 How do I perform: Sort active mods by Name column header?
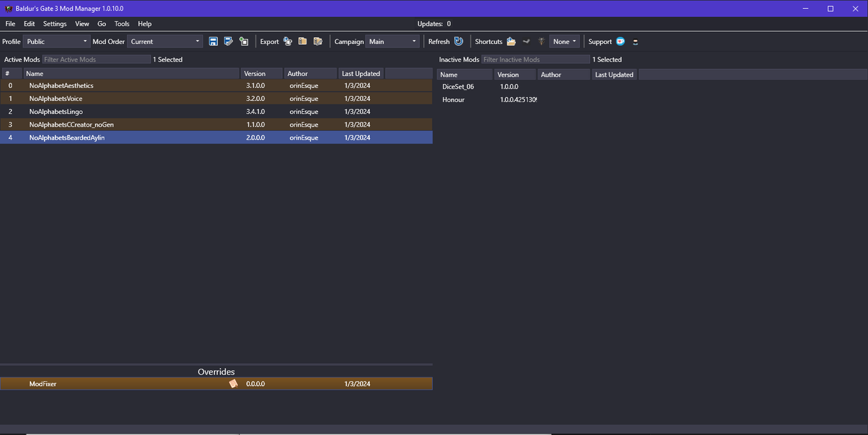(132, 73)
